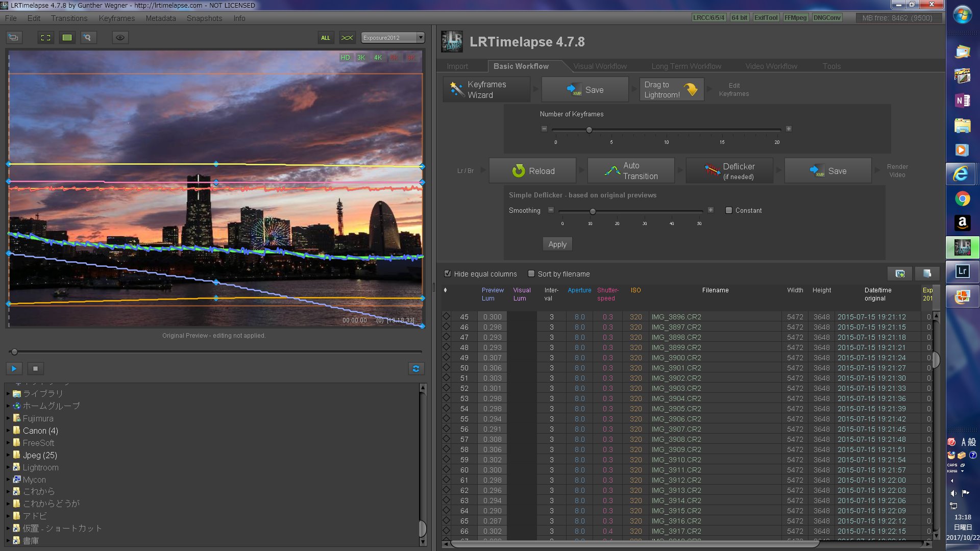Click Smoothing plus icon
This screenshot has height=551, width=980.
[x=710, y=210]
